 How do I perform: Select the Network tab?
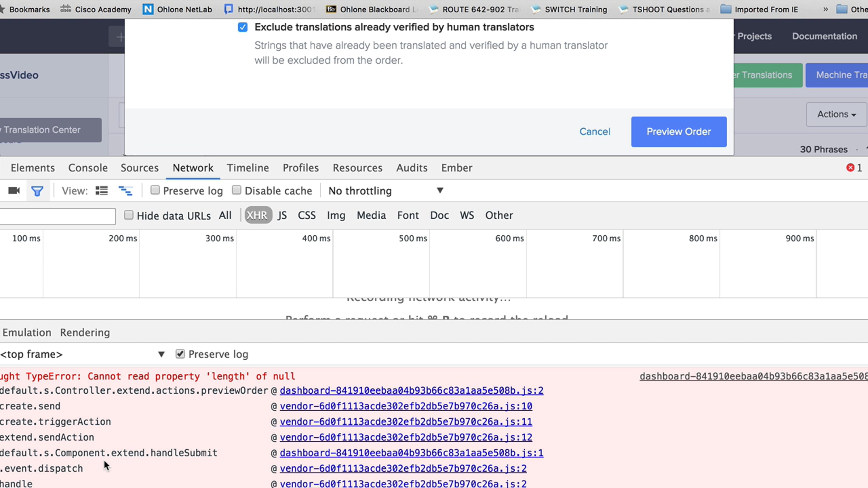click(193, 168)
